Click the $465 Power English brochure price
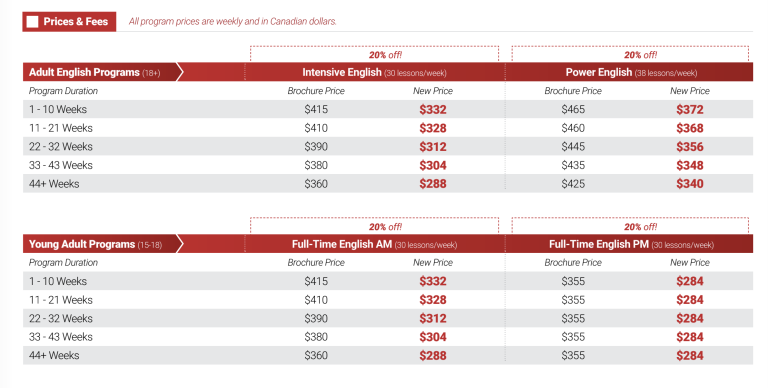 click(573, 109)
